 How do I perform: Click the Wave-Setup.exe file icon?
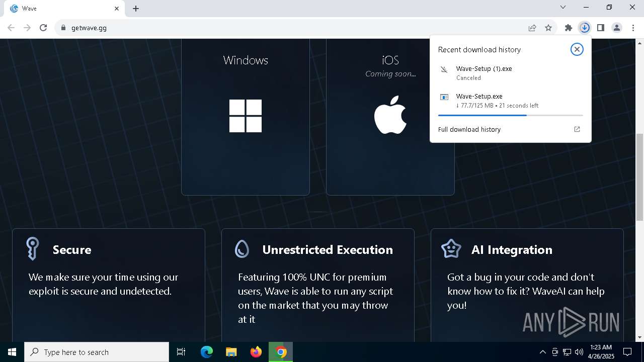[x=444, y=97]
